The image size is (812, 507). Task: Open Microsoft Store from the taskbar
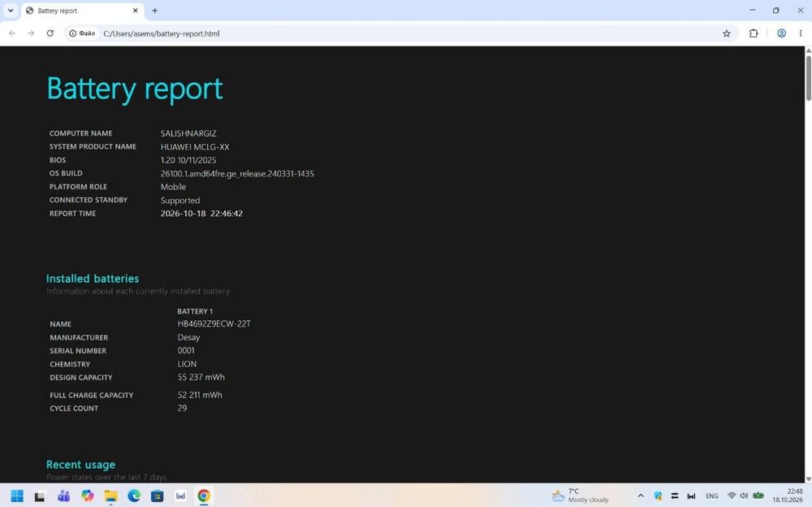(158, 496)
